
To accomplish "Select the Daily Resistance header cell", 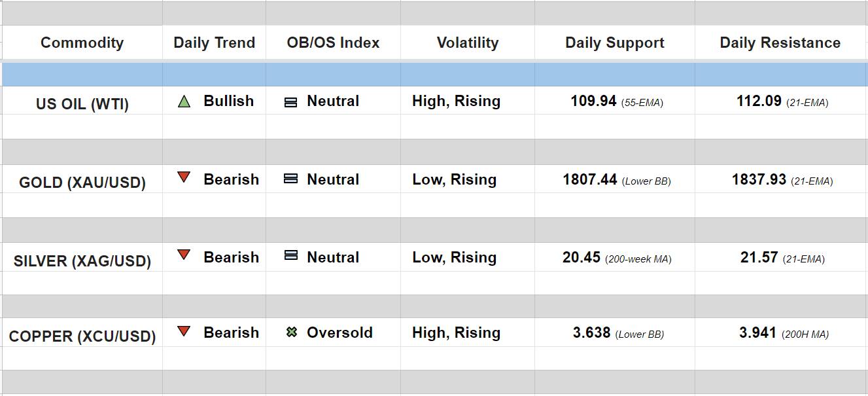I will 780,43.
